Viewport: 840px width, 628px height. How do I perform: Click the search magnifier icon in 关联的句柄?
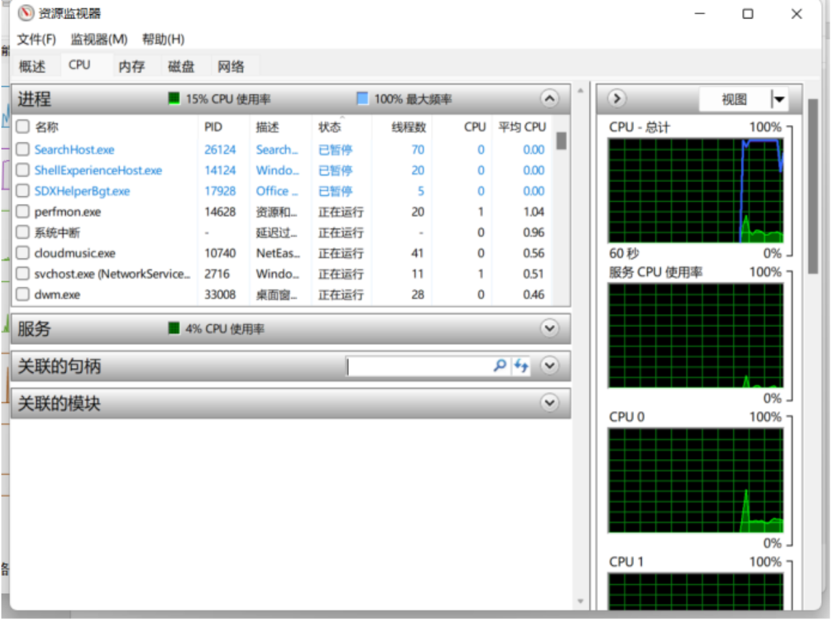pos(500,366)
